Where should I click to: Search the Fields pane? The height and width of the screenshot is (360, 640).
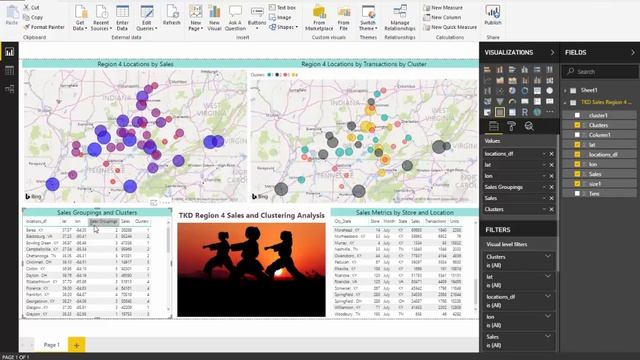[x=600, y=71]
